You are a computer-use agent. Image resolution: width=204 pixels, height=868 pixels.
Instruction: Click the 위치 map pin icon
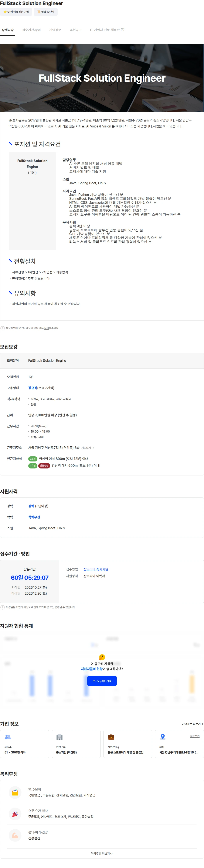pos(163,737)
